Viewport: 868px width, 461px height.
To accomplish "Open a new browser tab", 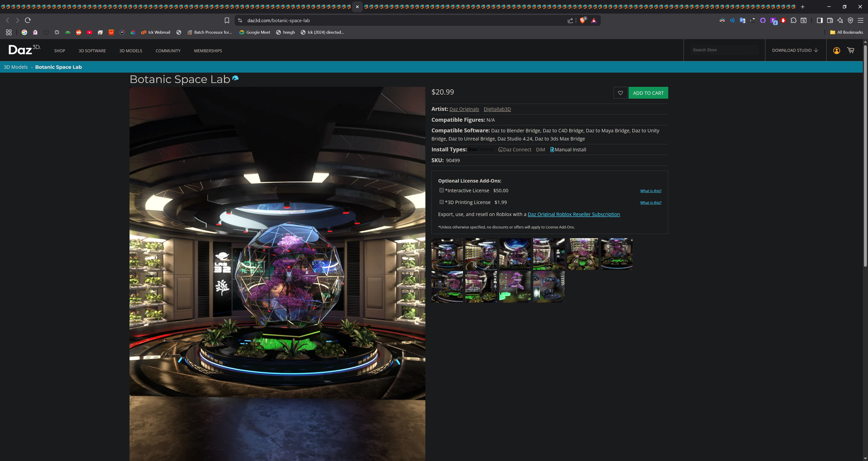I will [x=803, y=7].
